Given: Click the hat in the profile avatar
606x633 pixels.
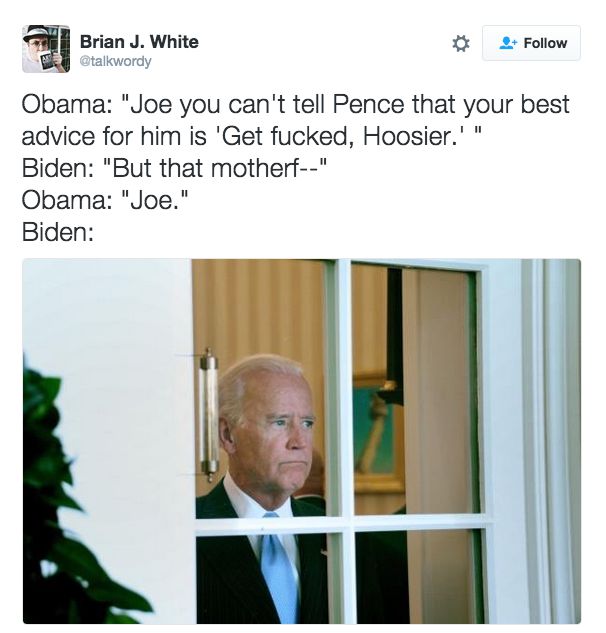Looking at the screenshot, I should (x=36, y=32).
